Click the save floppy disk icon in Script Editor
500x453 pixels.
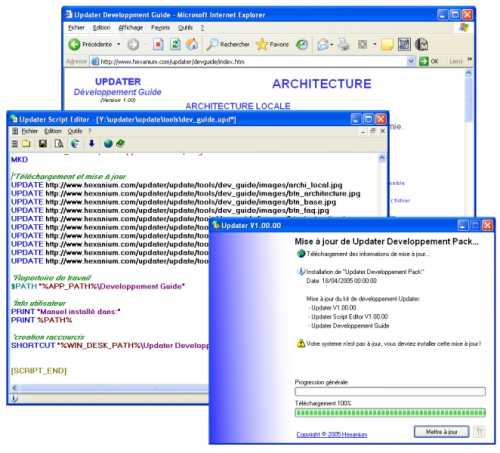(43, 144)
